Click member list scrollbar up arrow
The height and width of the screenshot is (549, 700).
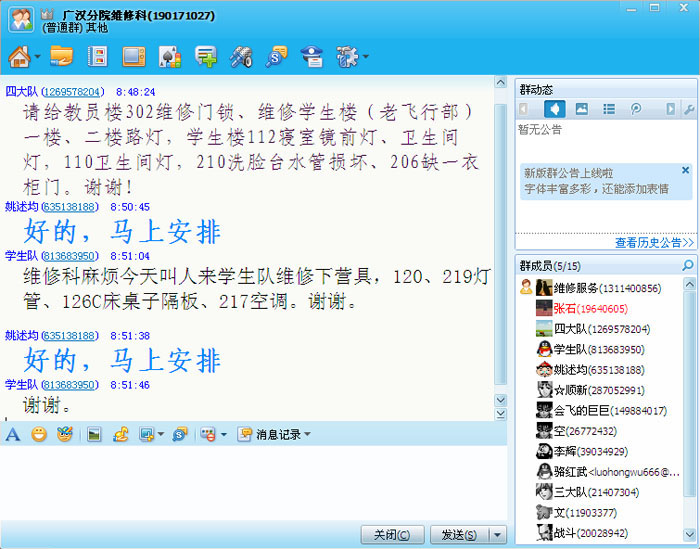point(689,284)
